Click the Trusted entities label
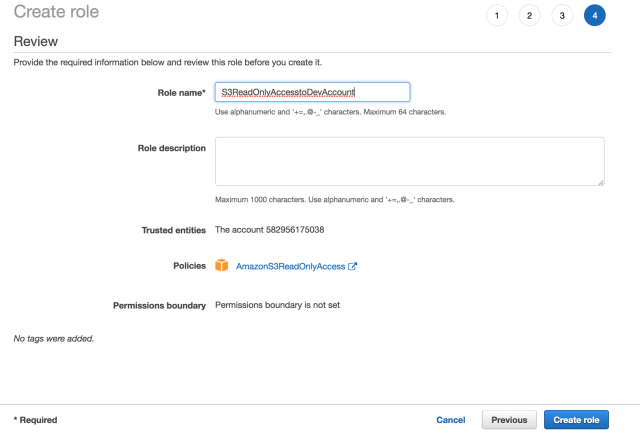 coord(174,230)
